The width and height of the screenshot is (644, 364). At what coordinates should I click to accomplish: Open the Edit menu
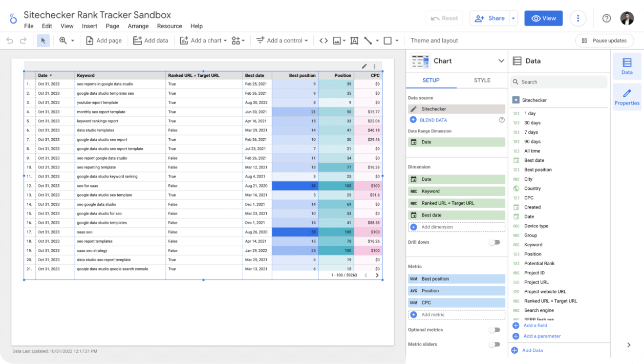tap(47, 26)
